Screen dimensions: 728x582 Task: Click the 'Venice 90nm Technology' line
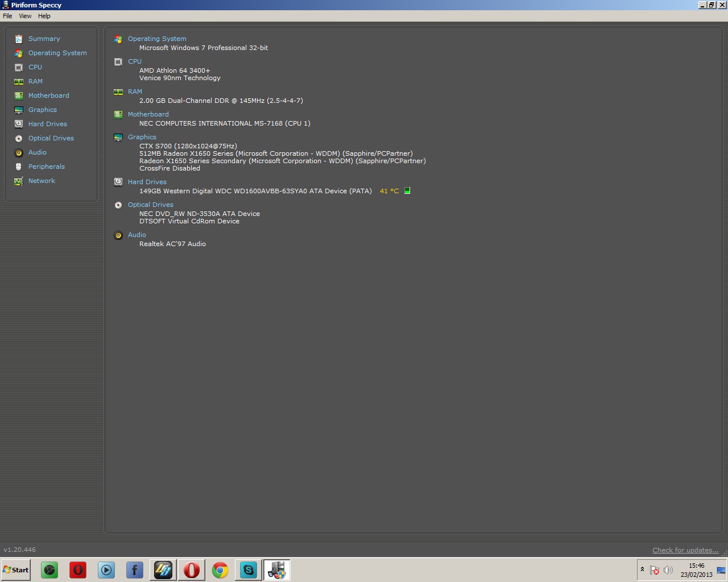pyautogui.click(x=180, y=78)
